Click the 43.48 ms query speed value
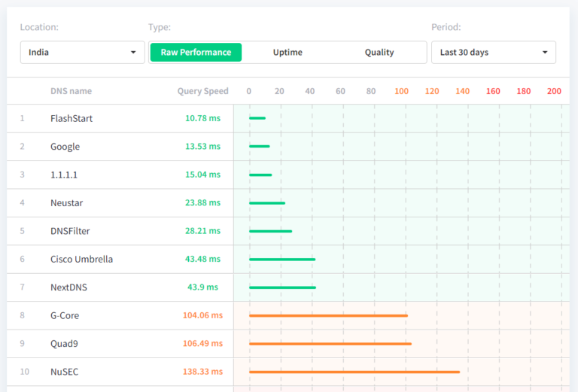Screen dimensions: 578x392 pos(202,259)
